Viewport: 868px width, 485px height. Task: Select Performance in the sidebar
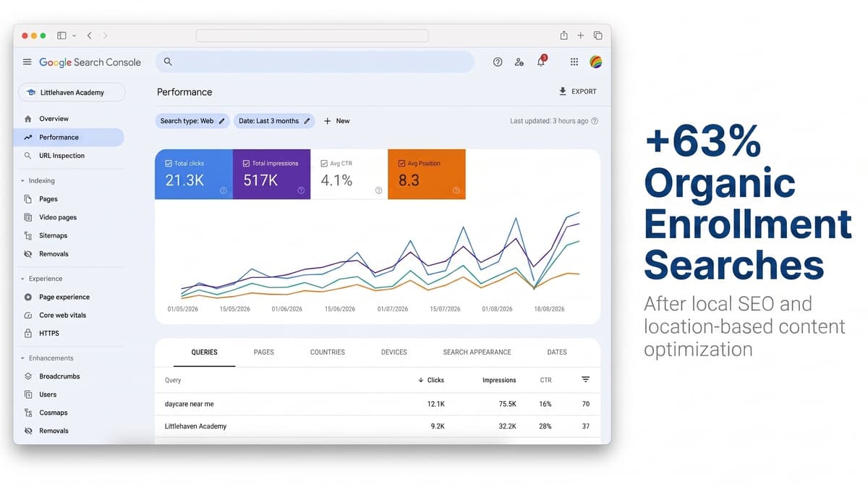(x=69, y=137)
